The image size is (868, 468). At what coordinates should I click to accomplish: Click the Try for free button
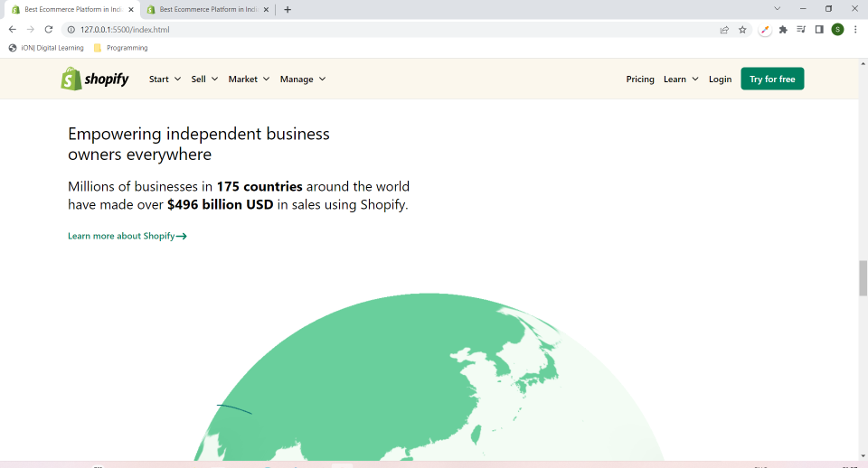click(772, 79)
